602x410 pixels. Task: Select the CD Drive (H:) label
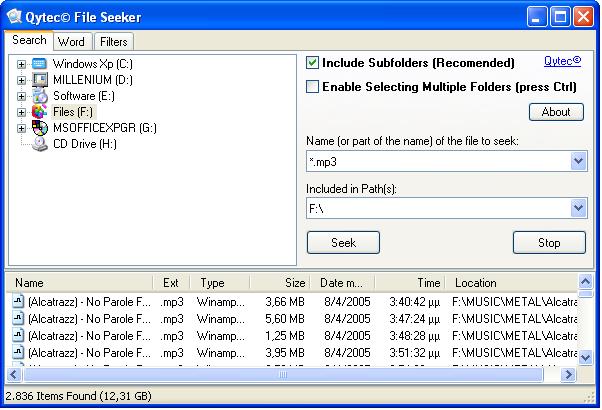(x=85, y=144)
